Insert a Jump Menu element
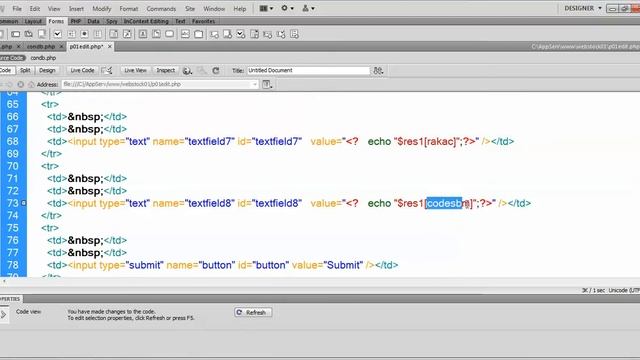The height and width of the screenshot is (360, 640). pyautogui.click(x=127, y=34)
